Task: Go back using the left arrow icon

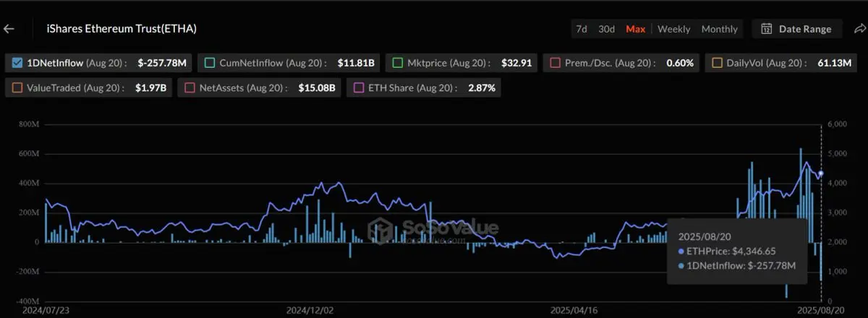Action: (9, 29)
